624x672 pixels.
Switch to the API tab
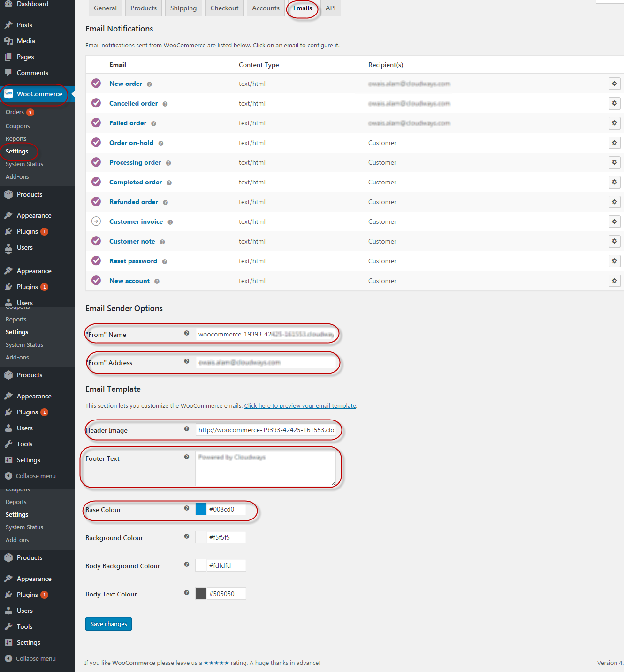[x=331, y=8]
